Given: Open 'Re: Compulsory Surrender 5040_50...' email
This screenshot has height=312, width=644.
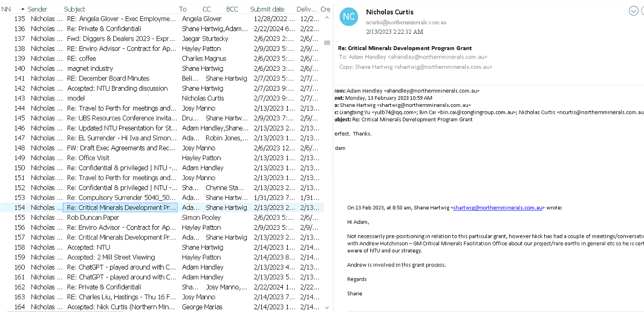Looking at the screenshot, I should (162, 198).
